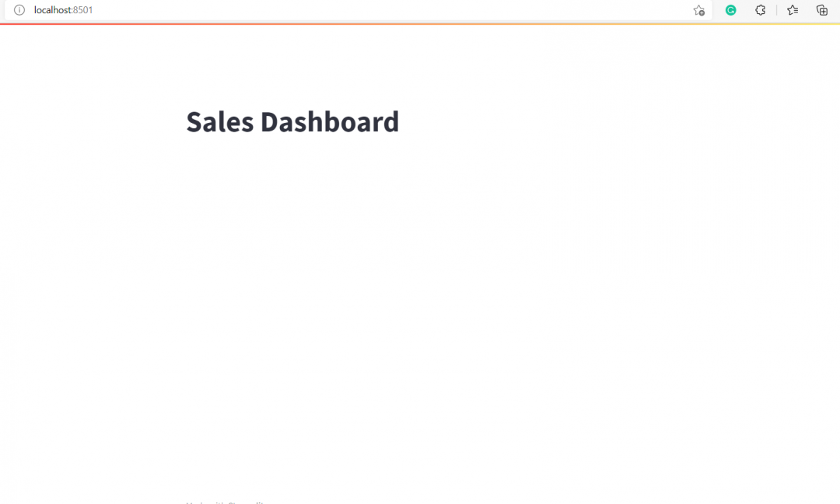The width and height of the screenshot is (840, 504).
Task: Show the Favorites list
Action: click(793, 10)
